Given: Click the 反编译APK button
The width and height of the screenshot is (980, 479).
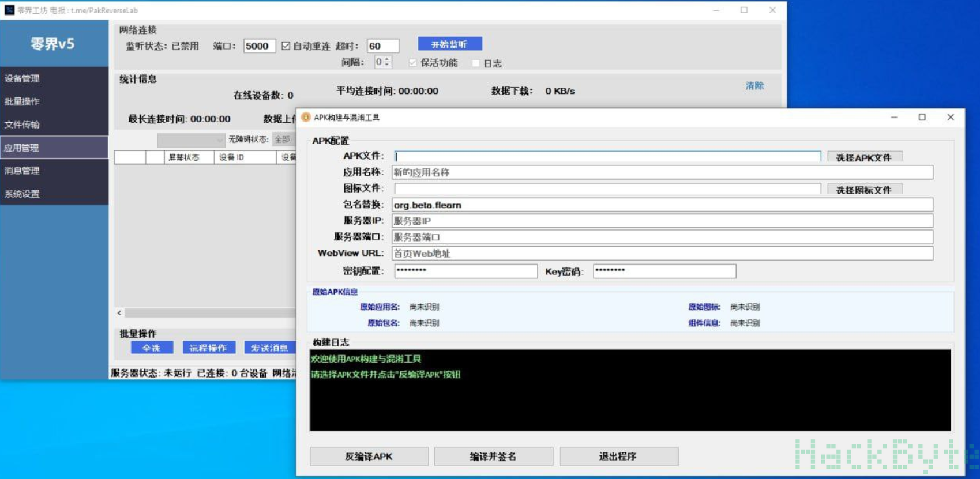Looking at the screenshot, I should coord(369,457).
